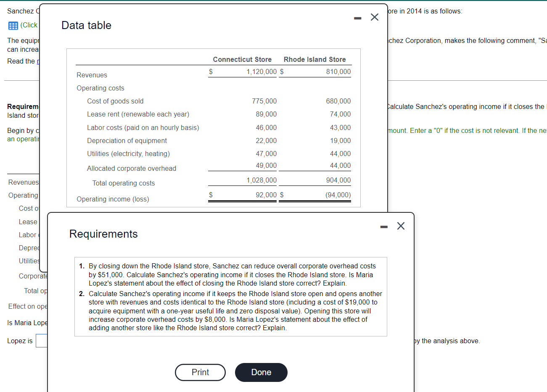This screenshot has width=547, height=392.
Task: Minimize the Data table dialog
Action: click(x=357, y=18)
